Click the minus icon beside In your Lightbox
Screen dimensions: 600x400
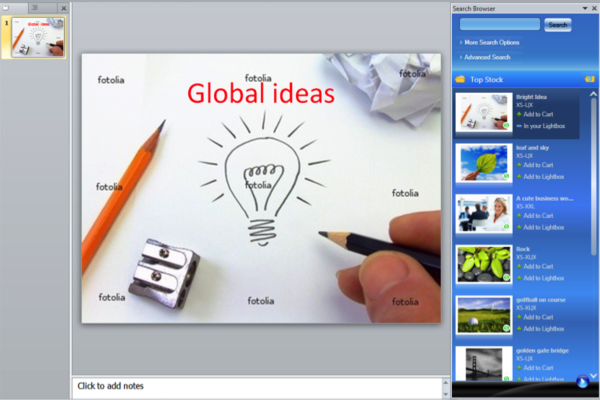tap(519, 126)
